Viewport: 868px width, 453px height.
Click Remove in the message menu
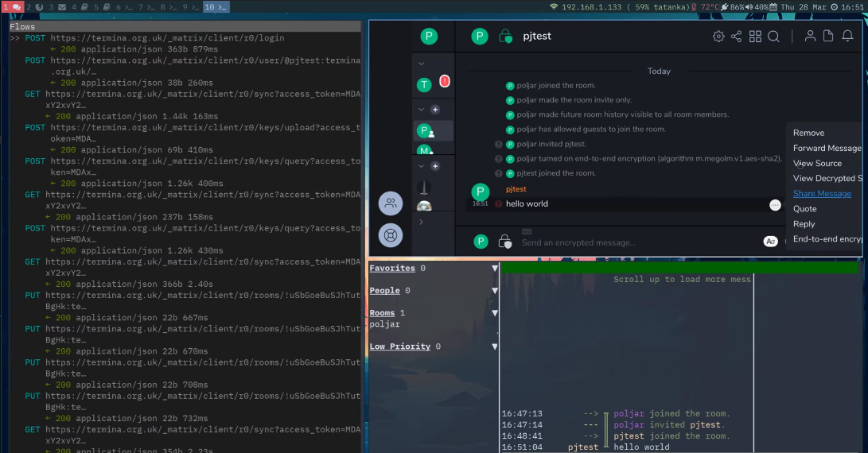tap(808, 134)
